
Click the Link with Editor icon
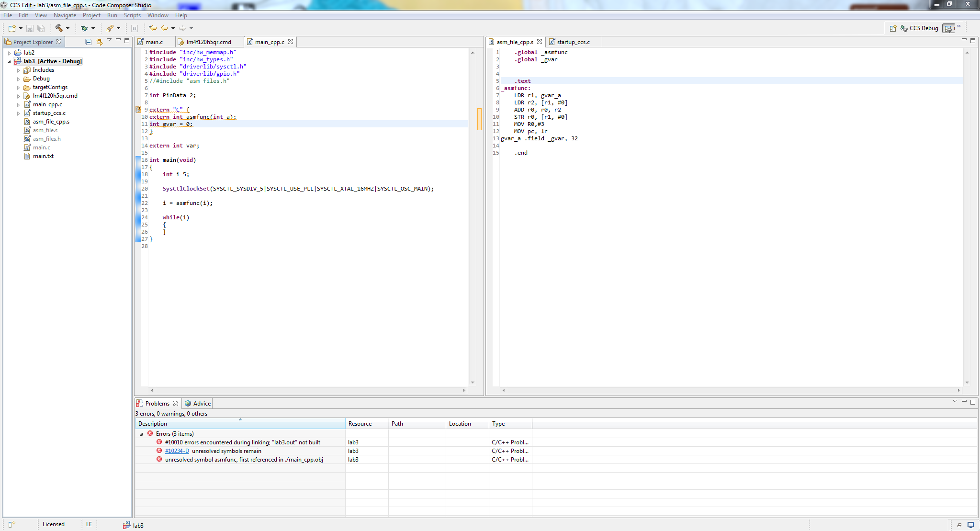pos(99,42)
